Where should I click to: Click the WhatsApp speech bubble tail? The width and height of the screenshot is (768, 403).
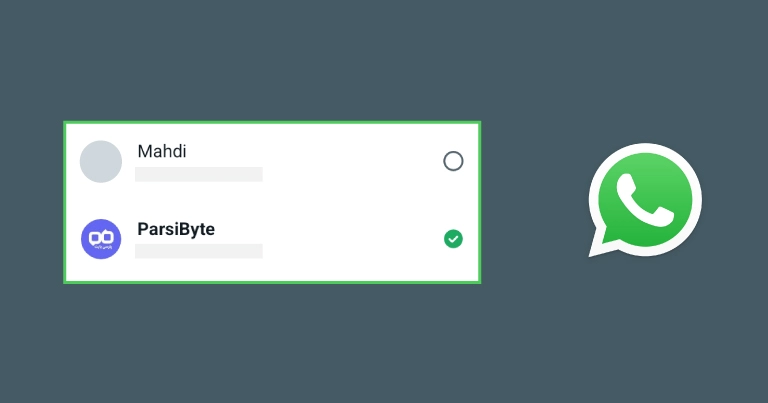600,245
